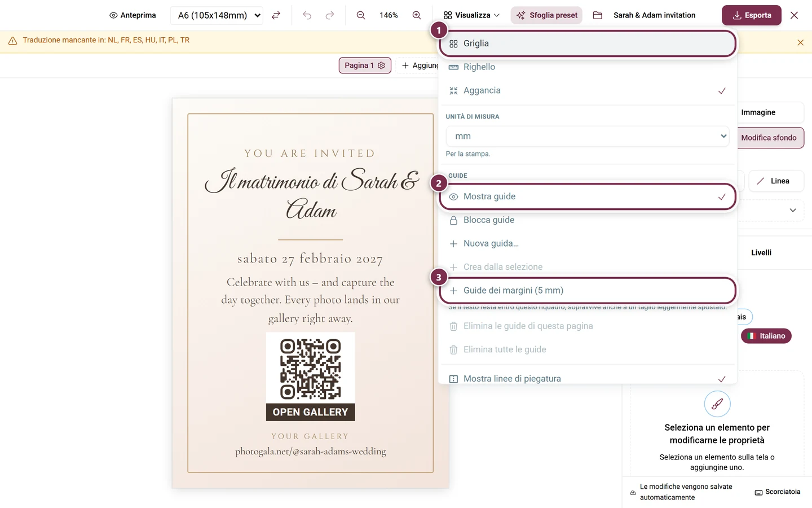The image size is (812, 508).
Task: Open Sfoglia preset
Action: click(x=547, y=15)
